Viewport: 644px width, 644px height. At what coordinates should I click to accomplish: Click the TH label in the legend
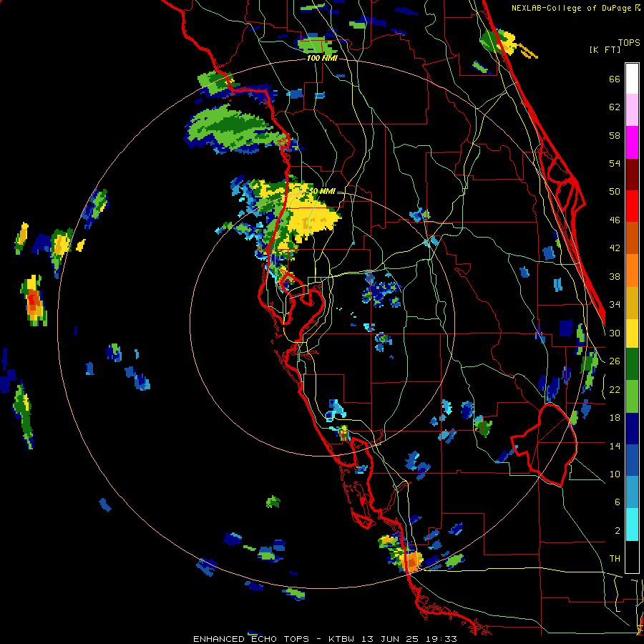615,559
